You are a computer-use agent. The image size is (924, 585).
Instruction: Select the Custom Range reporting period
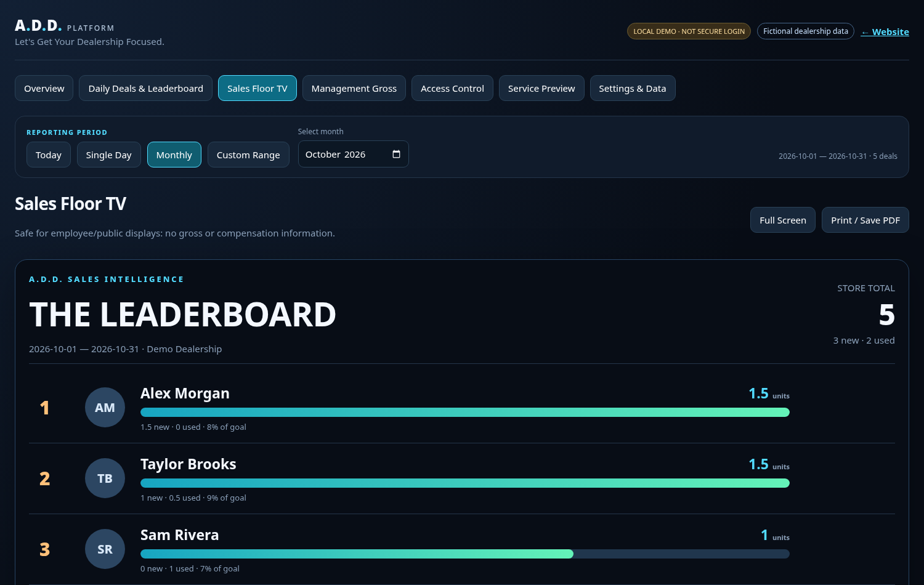tap(248, 155)
